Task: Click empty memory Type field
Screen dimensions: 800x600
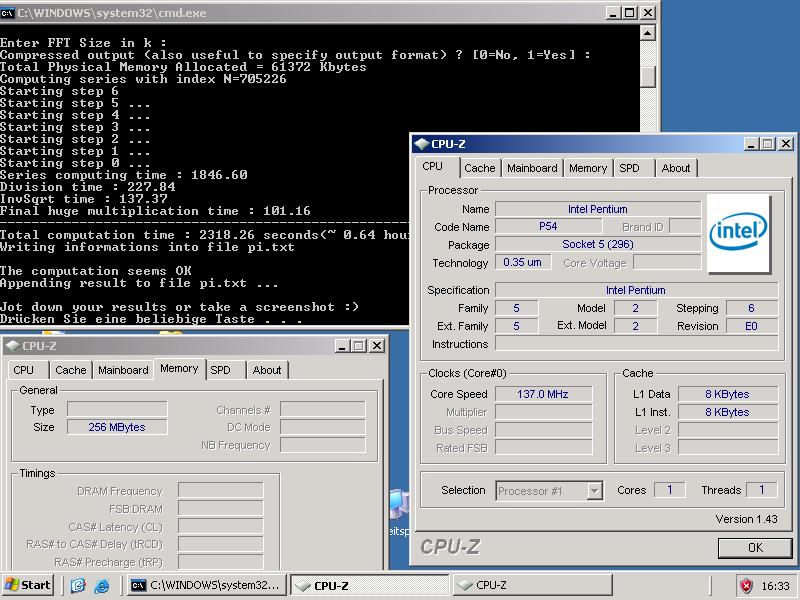Action: point(117,409)
